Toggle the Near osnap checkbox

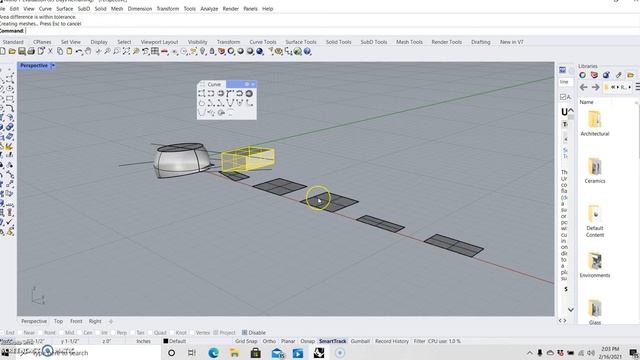(20, 333)
